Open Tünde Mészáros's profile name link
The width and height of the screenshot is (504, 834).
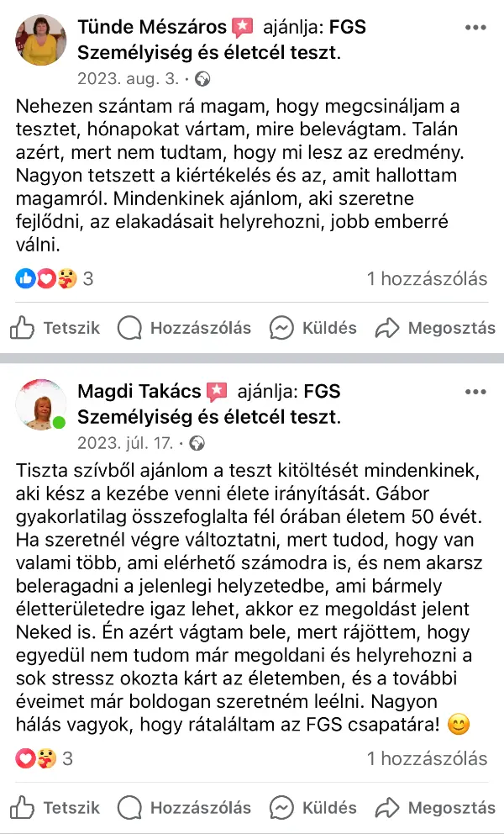[152, 27]
